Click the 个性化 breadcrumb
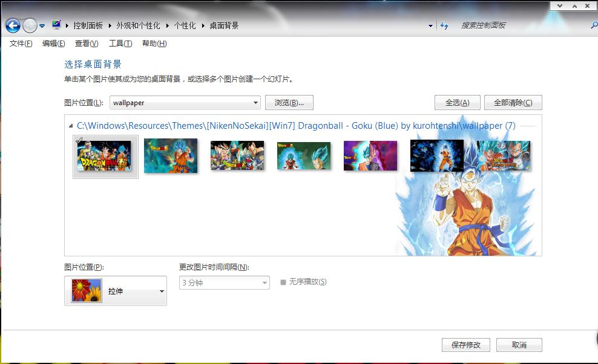The width and height of the screenshot is (598, 364). [185, 25]
